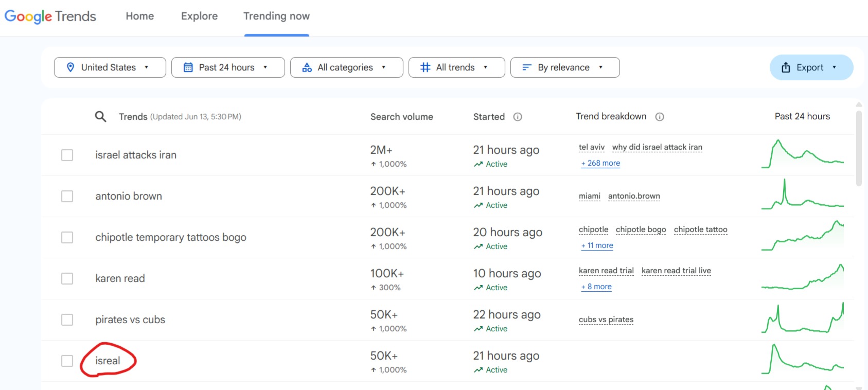This screenshot has width=868, height=390.
Task: Click the location pin icon in United States filter
Action: (x=70, y=67)
